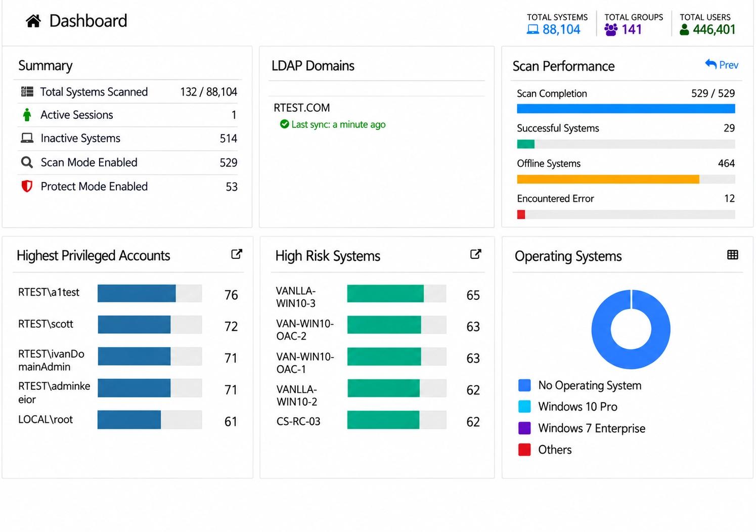Click the RTEST\a1test account bar
756x532 pixels.
tap(150, 293)
